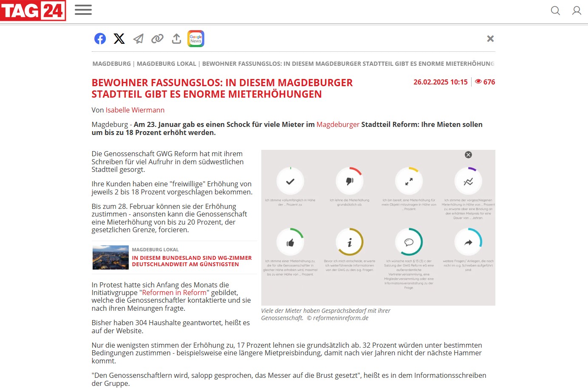
Task: Open the search magnifier icon
Action: [555, 11]
